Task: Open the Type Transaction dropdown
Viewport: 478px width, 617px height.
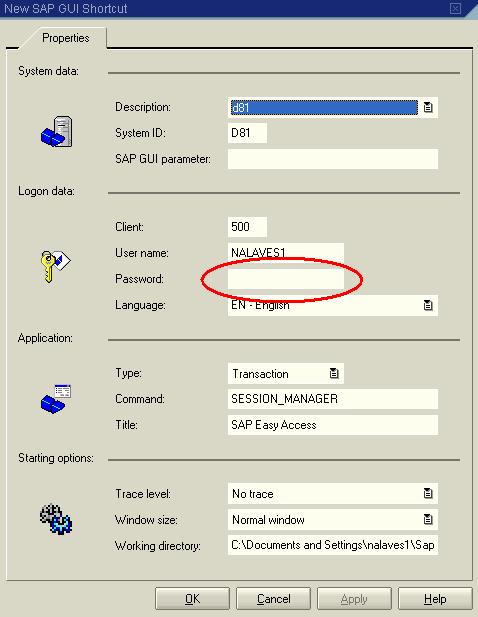Action: coord(334,373)
